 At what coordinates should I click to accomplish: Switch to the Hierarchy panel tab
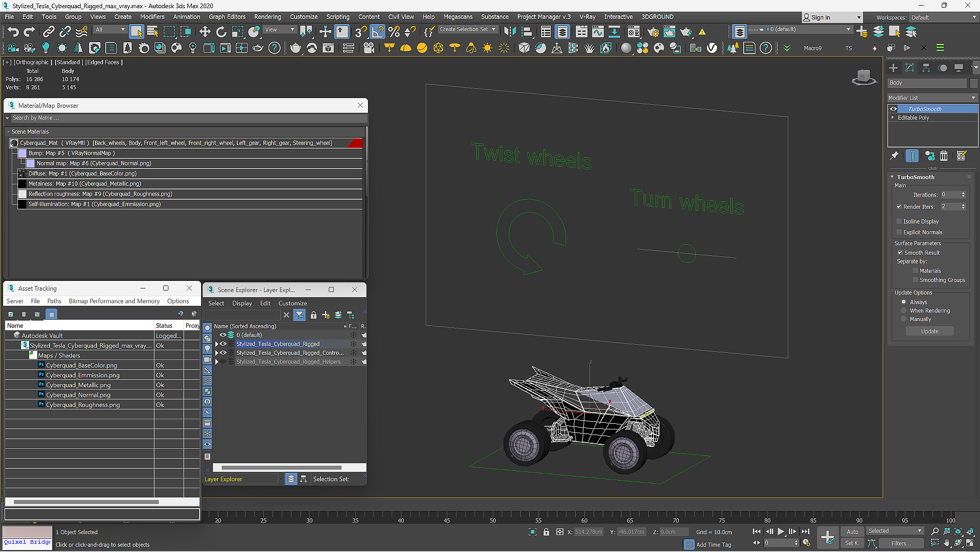926,68
